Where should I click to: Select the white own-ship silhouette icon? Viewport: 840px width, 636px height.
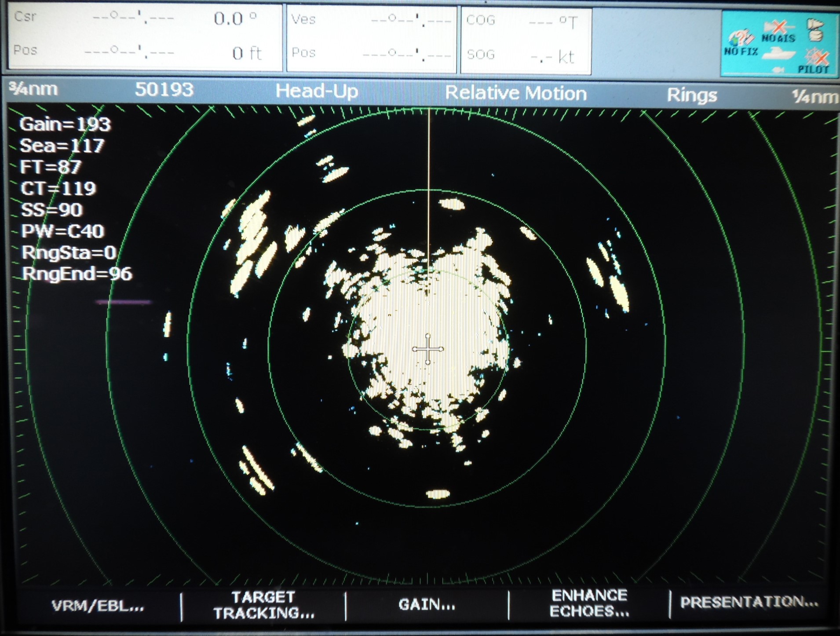[x=779, y=54]
